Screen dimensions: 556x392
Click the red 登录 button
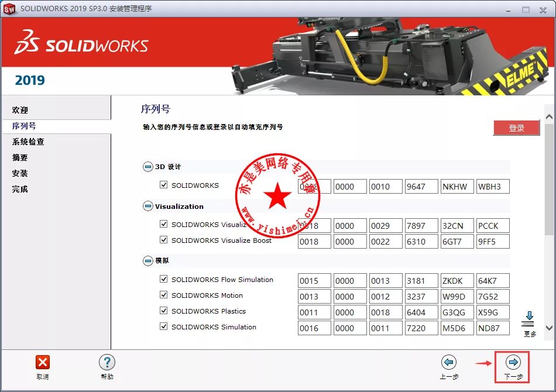pos(517,128)
